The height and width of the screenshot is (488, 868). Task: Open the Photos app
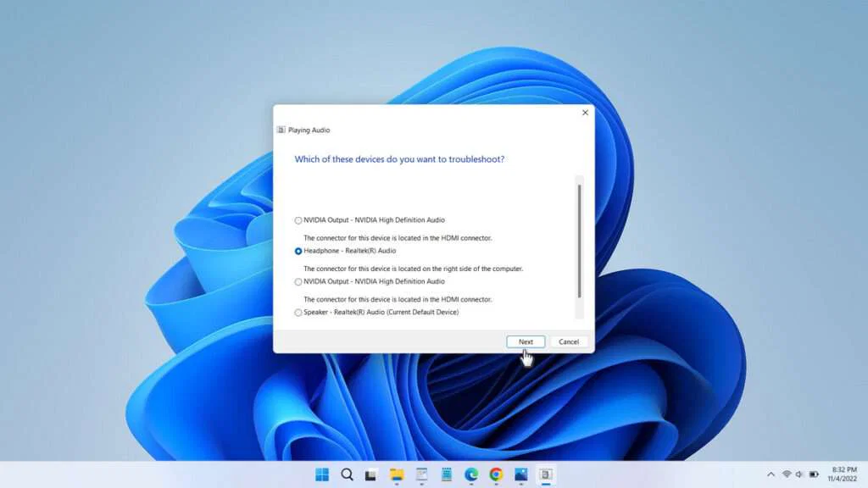(520, 475)
